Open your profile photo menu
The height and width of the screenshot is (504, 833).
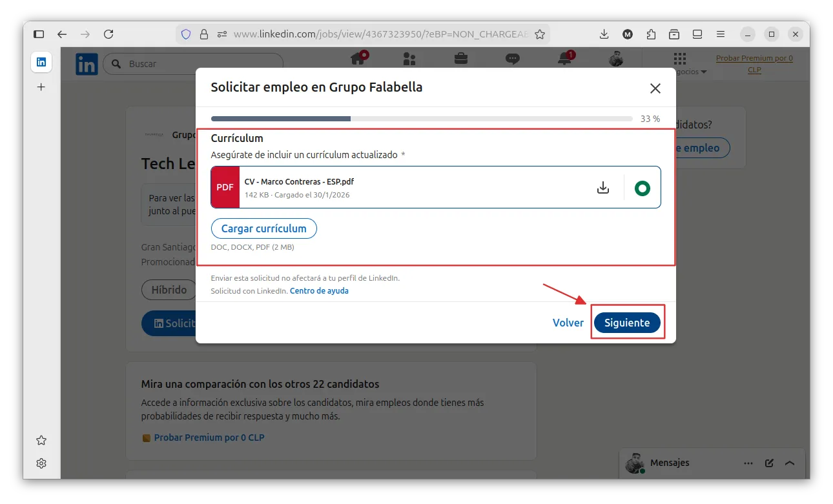(615, 59)
